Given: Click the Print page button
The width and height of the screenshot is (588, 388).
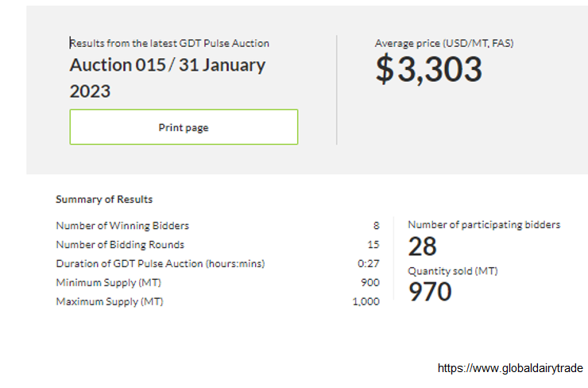Looking at the screenshot, I should click(184, 127).
